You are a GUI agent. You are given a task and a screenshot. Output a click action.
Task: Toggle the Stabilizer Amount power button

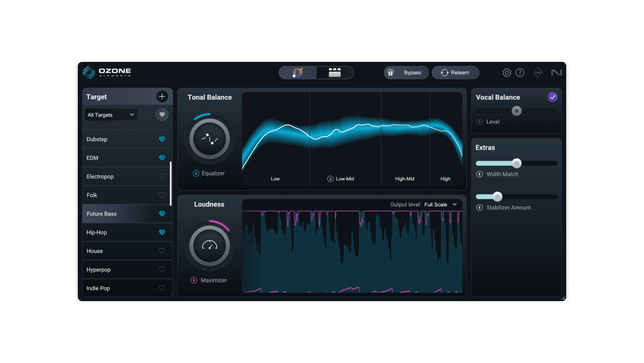coord(479,208)
